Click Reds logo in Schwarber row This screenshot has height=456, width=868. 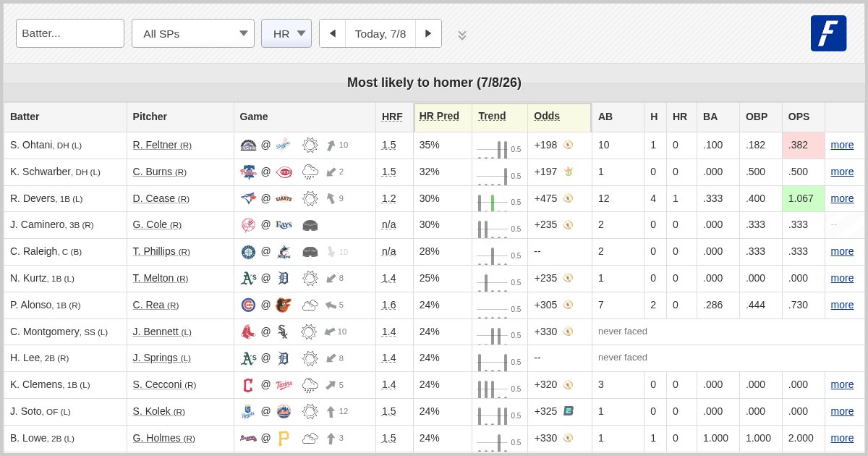[x=284, y=172]
